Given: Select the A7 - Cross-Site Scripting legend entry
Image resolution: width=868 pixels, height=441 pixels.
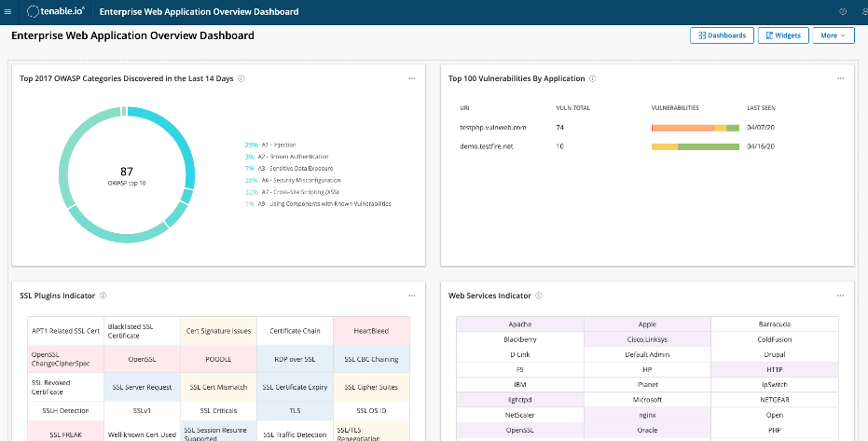Looking at the screenshot, I should coord(291,192).
